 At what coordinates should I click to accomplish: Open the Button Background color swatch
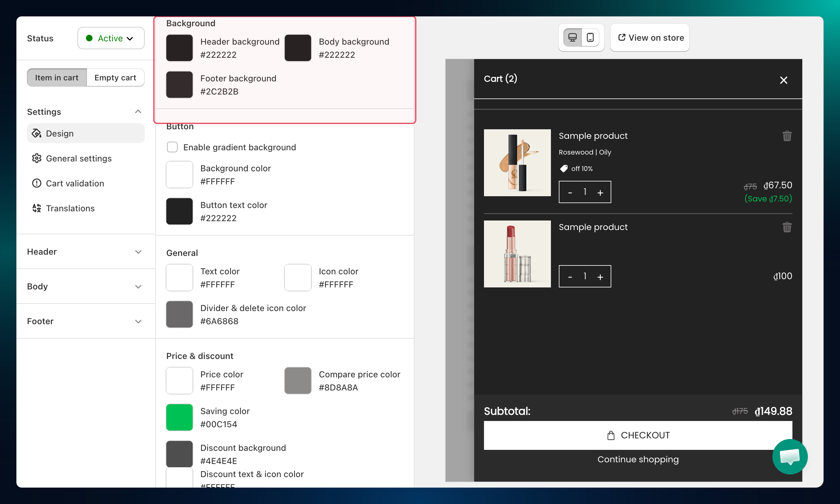point(179,175)
